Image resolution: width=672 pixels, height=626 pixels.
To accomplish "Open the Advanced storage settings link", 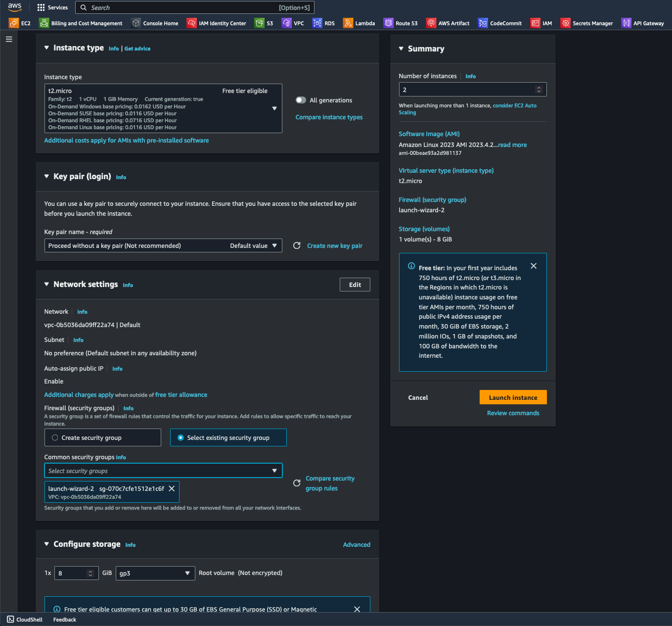I will tap(357, 544).
